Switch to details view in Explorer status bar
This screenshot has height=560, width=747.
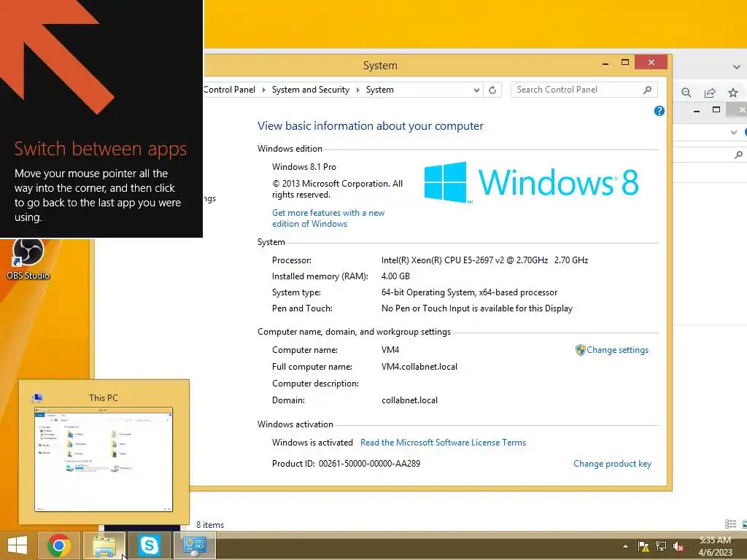click(730, 524)
